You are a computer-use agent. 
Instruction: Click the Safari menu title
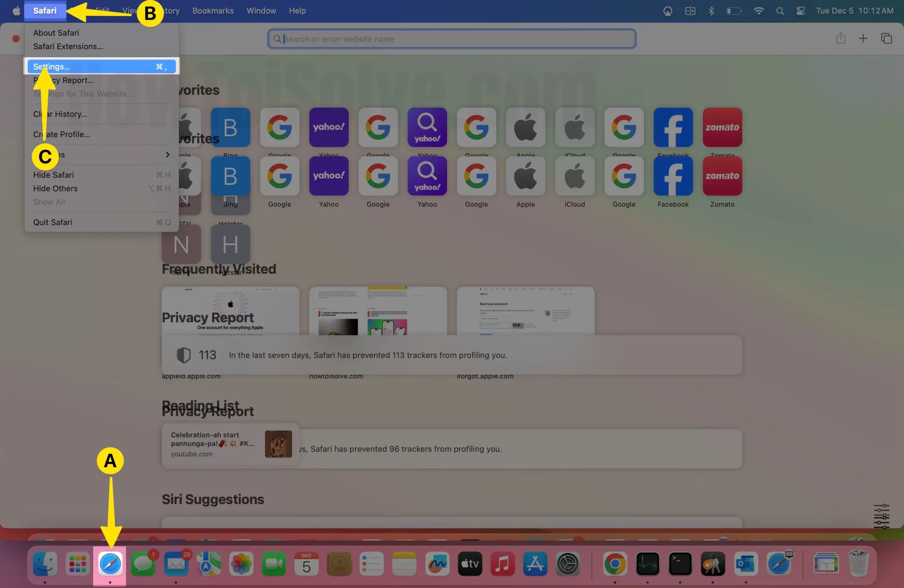(45, 11)
